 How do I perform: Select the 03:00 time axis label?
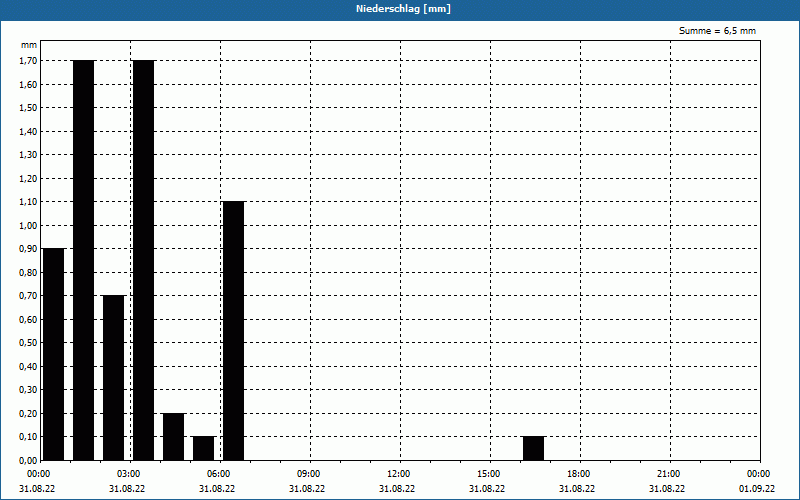coord(128,474)
